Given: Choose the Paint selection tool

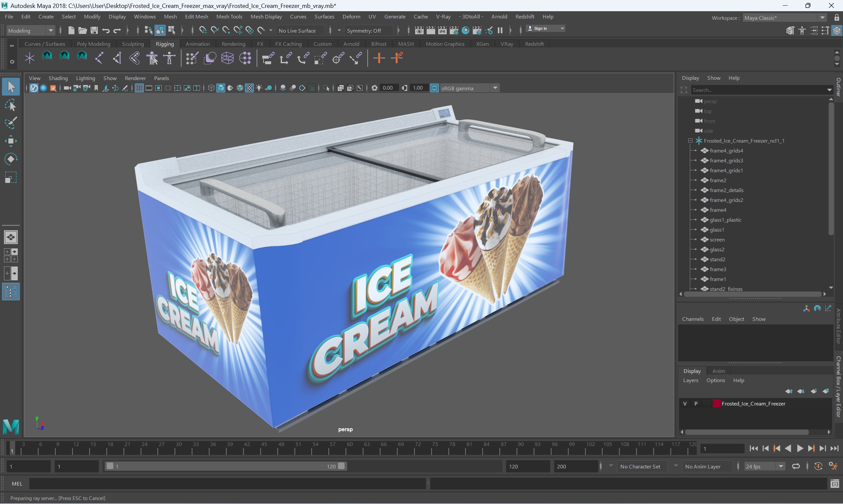Looking at the screenshot, I should pos(11,123).
